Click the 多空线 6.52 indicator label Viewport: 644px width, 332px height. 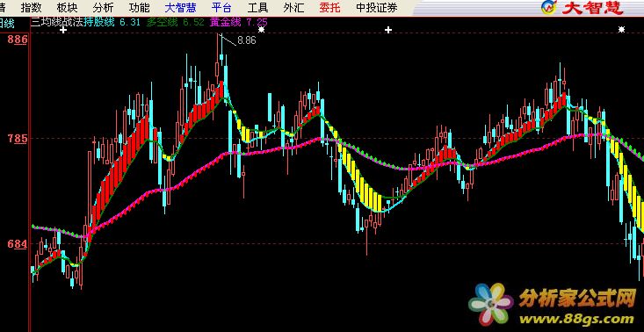pyautogui.click(x=175, y=23)
